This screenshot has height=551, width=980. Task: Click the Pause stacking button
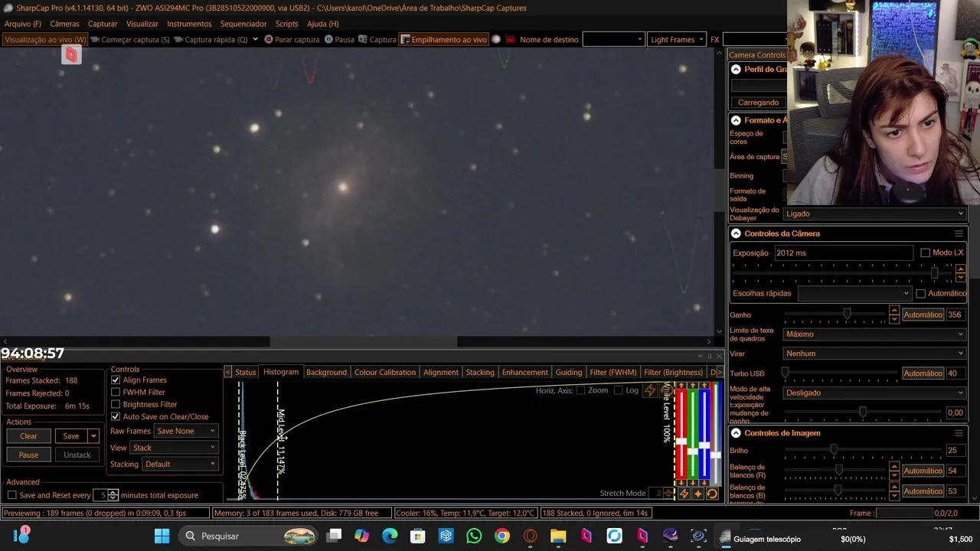28,455
